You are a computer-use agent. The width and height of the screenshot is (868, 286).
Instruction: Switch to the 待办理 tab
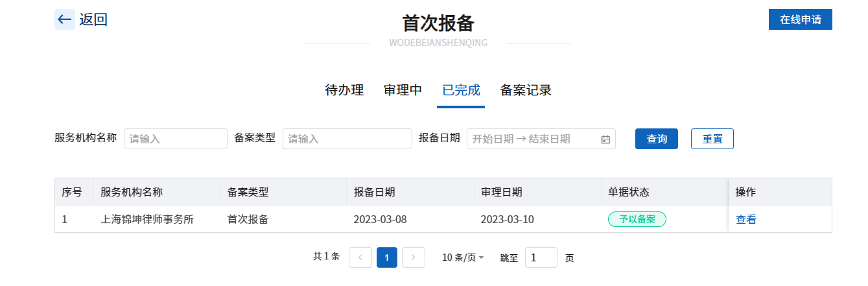point(344,90)
